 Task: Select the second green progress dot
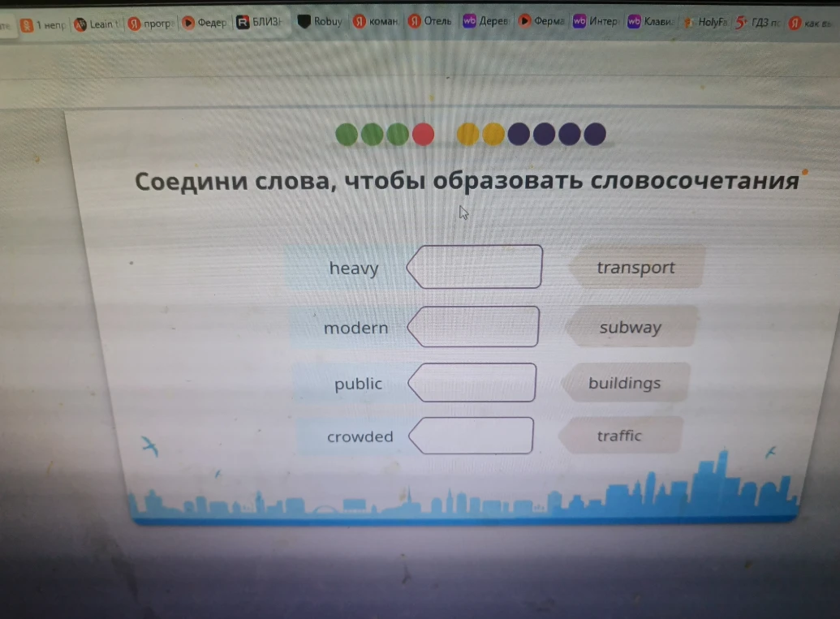tap(373, 135)
